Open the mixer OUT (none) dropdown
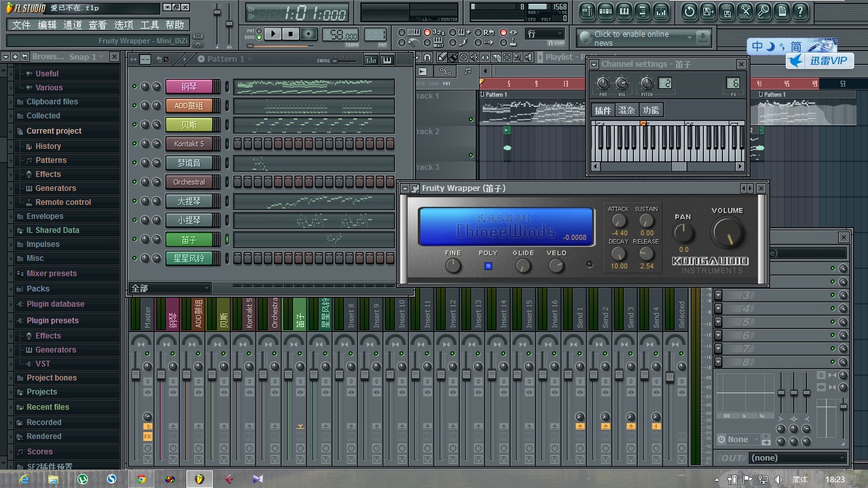Screen dimensions: 868x488 [798, 457]
